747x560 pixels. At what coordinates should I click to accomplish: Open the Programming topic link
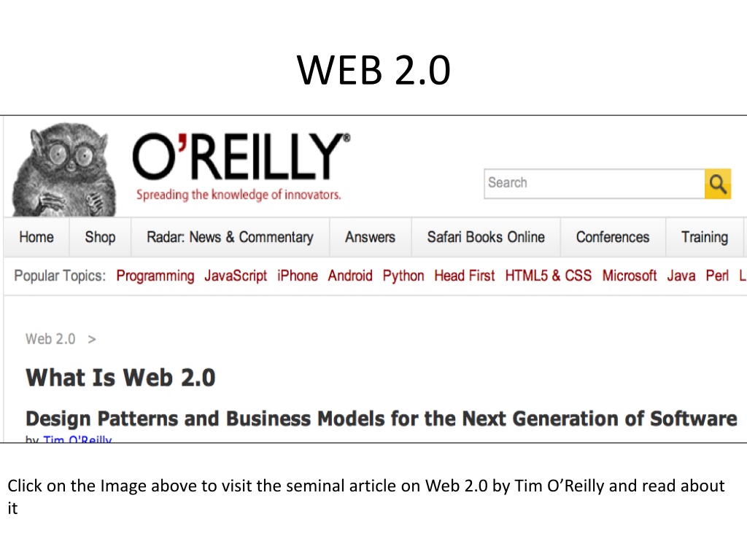click(x=155, y=276)
